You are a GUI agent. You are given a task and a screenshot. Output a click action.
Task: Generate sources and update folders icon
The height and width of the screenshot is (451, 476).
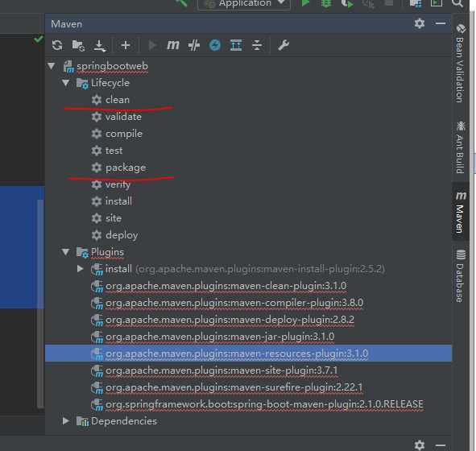[78, 46]
